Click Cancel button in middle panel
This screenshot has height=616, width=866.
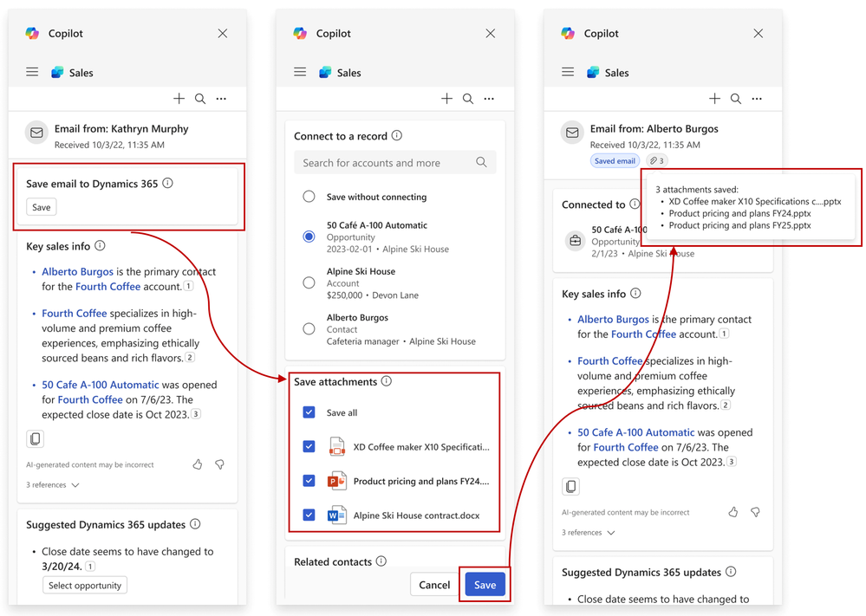(x=434, y=585)
